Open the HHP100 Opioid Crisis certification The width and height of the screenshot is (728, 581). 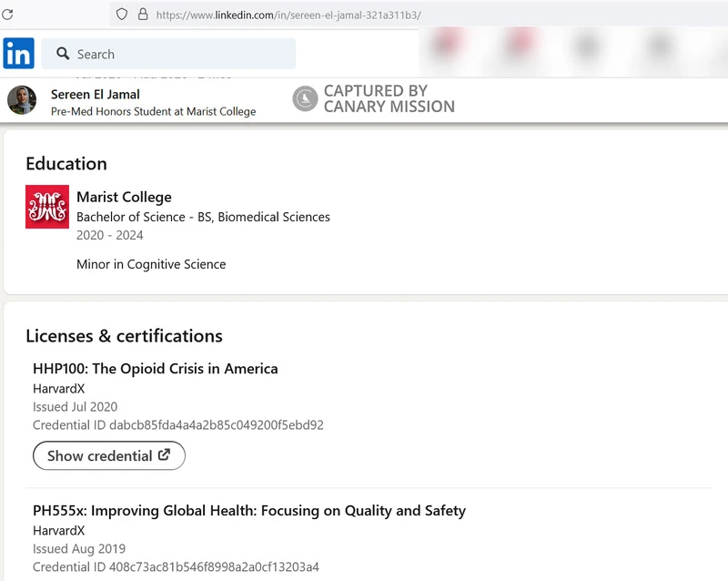pos(155,369)
